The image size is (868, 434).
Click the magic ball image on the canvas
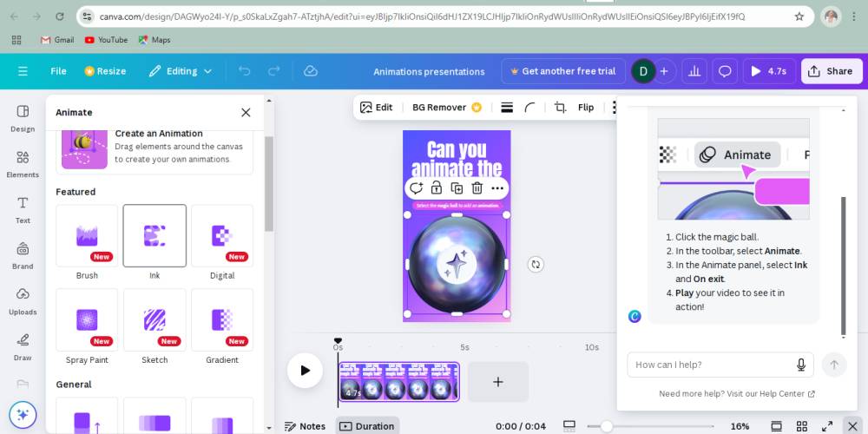(457, 264)
